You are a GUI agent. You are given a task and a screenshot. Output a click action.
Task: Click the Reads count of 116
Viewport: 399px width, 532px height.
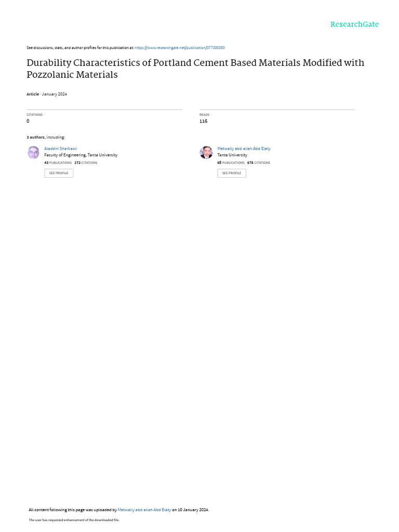[x=203, y=121]
